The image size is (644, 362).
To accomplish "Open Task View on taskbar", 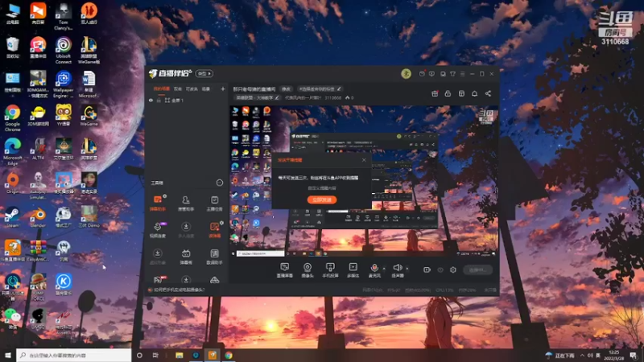I will 155,355.
